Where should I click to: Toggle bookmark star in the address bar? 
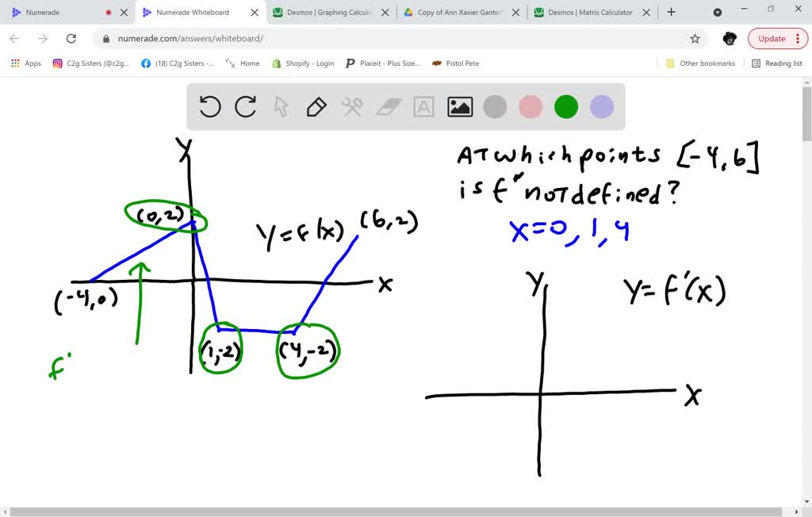pos(695,37)
